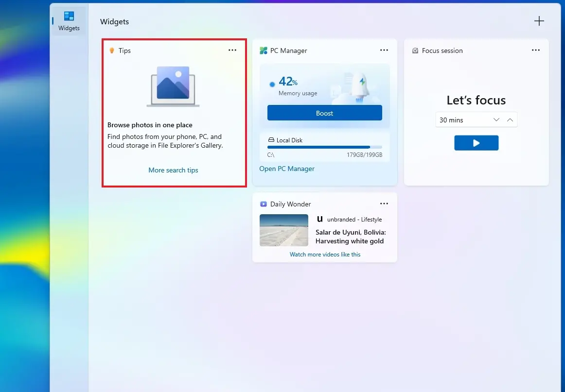
Task: Click the Local Disk C:\ usage bar
Action: coord(325,147)
